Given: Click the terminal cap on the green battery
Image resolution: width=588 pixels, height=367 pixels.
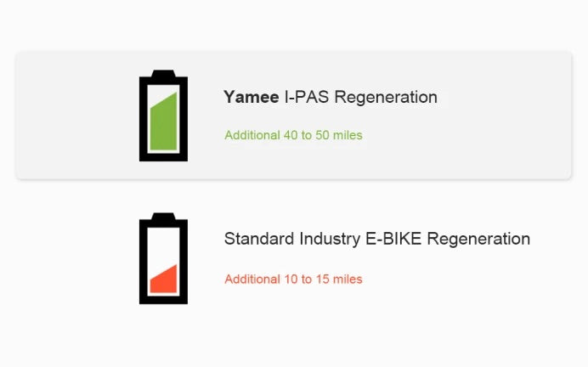Looking at the screenshot, I should tap(163, 73).
